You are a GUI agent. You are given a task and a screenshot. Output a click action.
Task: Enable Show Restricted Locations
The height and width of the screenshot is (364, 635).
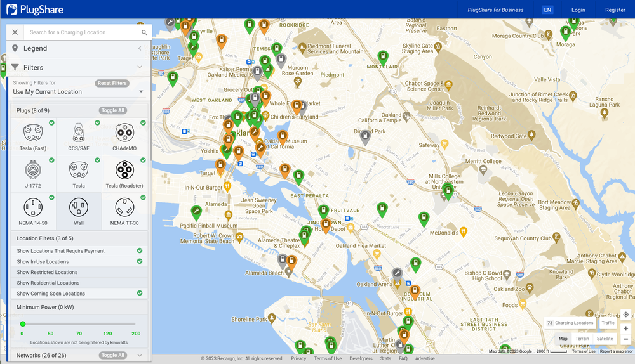(x=79, y=272)
